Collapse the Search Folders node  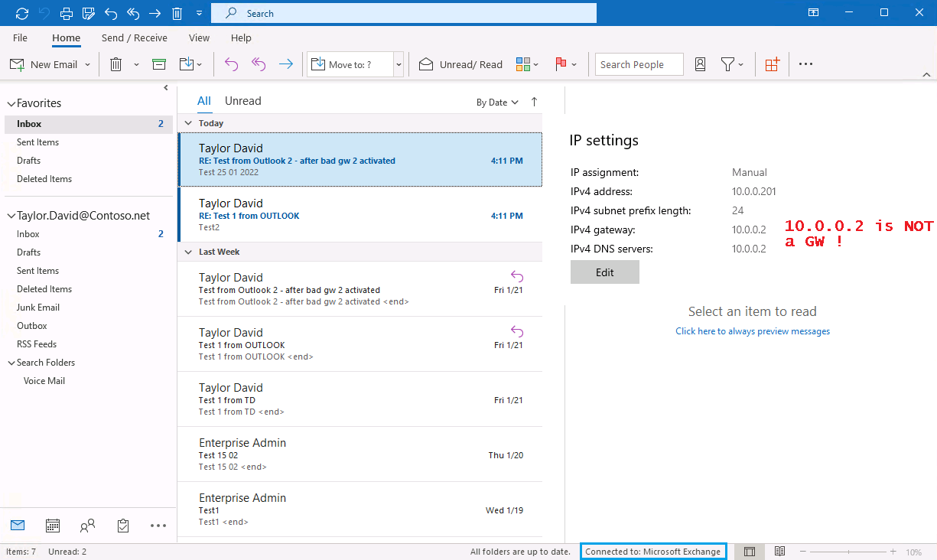tap(11, 363)
